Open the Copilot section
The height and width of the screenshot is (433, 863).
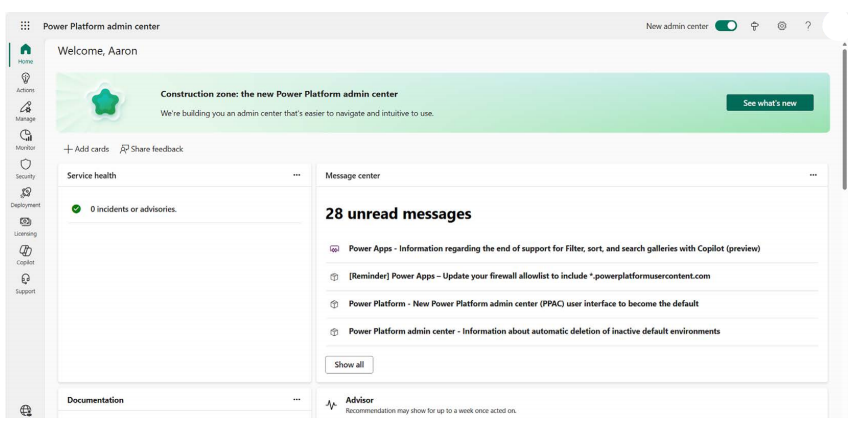tap(25, 255)
